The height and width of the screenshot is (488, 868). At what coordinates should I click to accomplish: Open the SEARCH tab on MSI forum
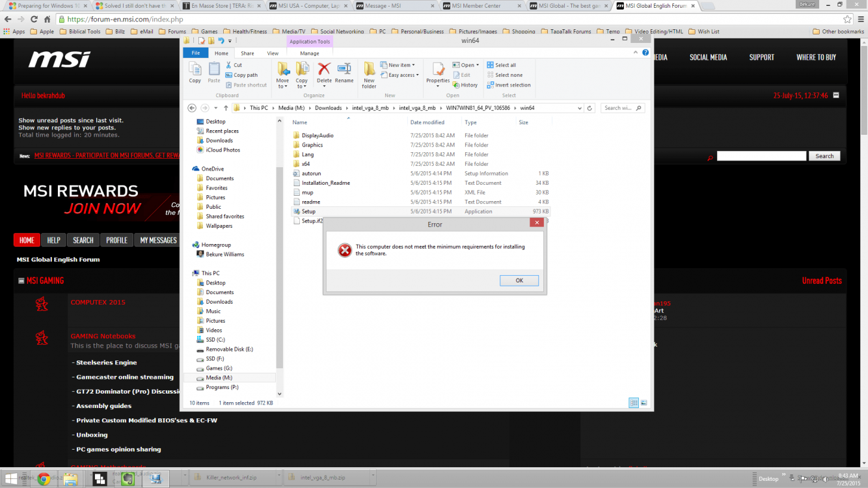click(83, 240)
